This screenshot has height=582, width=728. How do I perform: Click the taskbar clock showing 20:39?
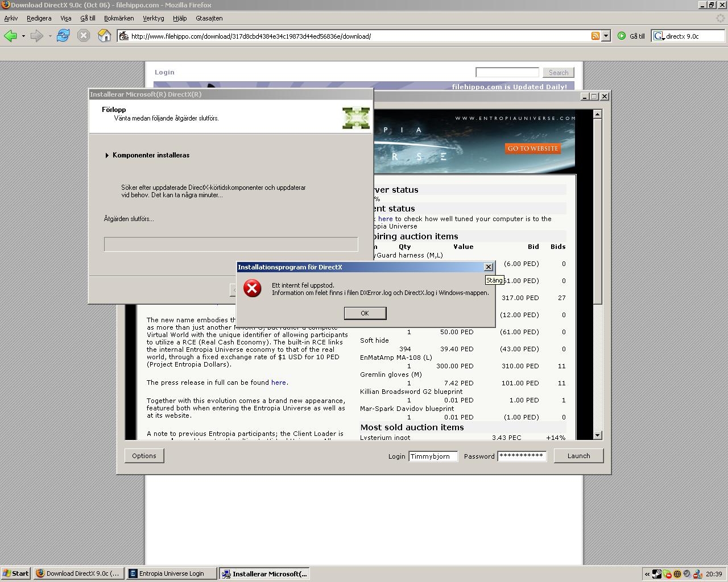coord(714,574)
